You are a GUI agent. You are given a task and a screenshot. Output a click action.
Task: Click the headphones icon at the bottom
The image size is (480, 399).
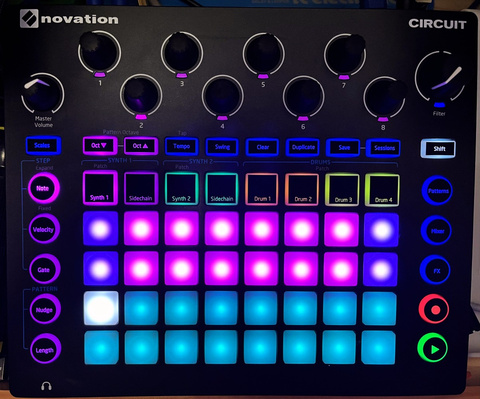(46, 386)
